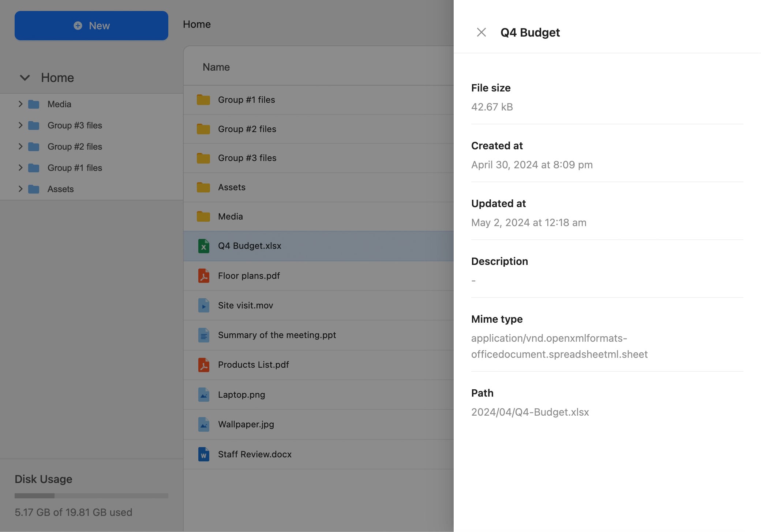Click the Excel icon of Q4 Budget.xlsx

point(203,246)
